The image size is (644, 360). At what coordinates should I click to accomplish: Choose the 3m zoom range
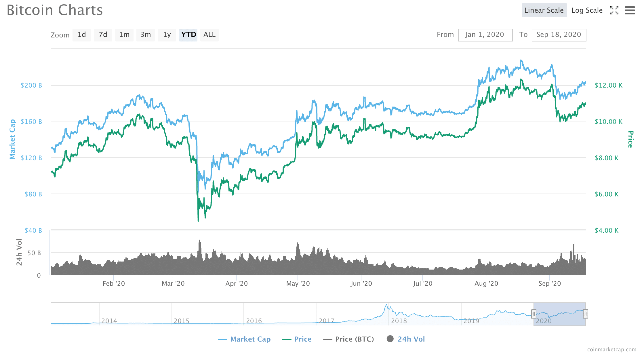pos(146,35)
